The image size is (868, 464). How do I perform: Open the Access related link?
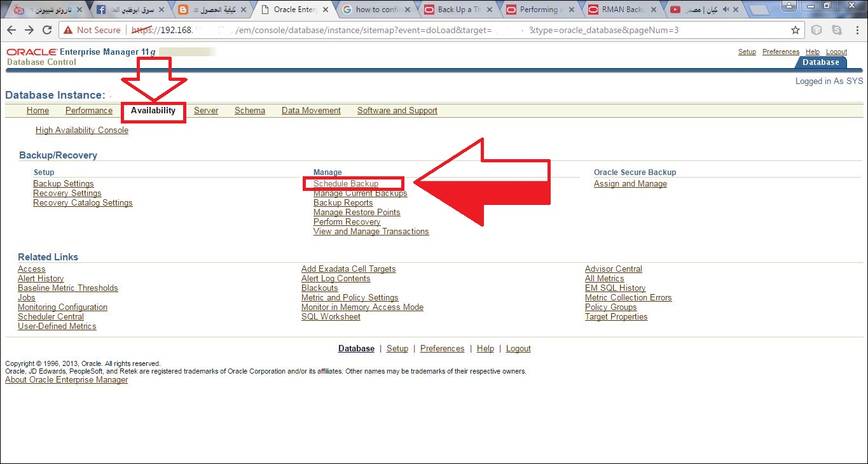click(x=32, y=269)
